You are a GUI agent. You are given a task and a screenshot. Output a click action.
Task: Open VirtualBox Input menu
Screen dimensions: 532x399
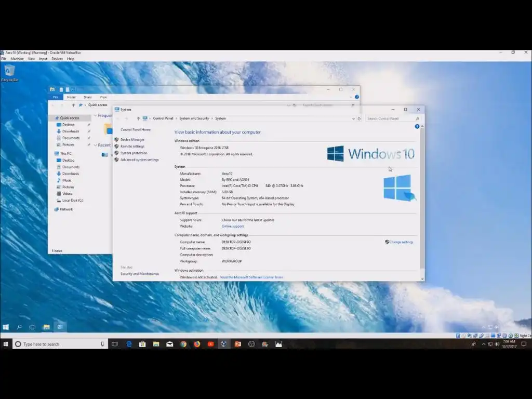tap(43, 59)
